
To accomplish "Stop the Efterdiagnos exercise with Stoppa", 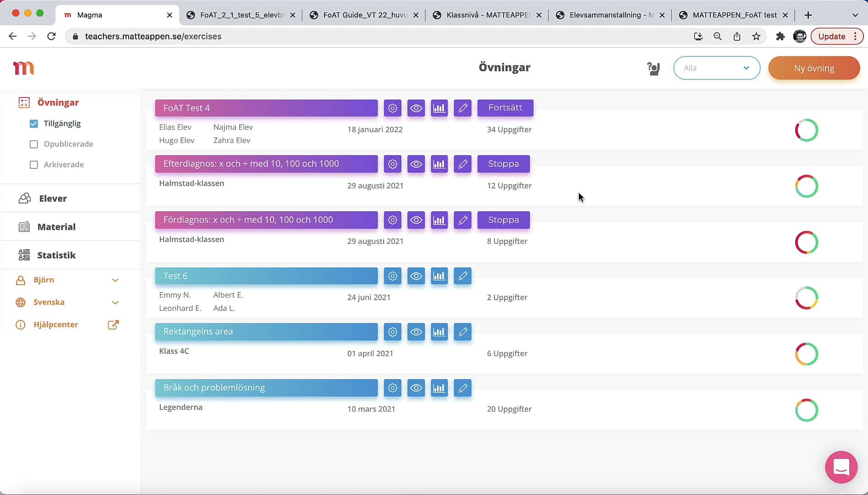I will tap(503, 164).
